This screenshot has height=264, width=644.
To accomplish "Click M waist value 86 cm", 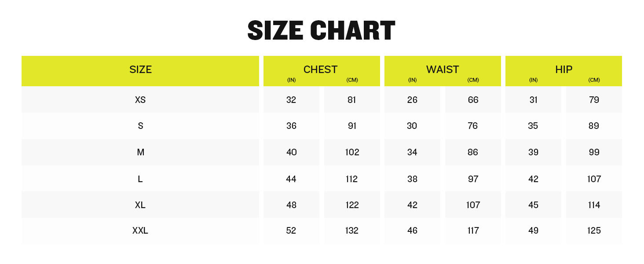I will coord(473,152).
